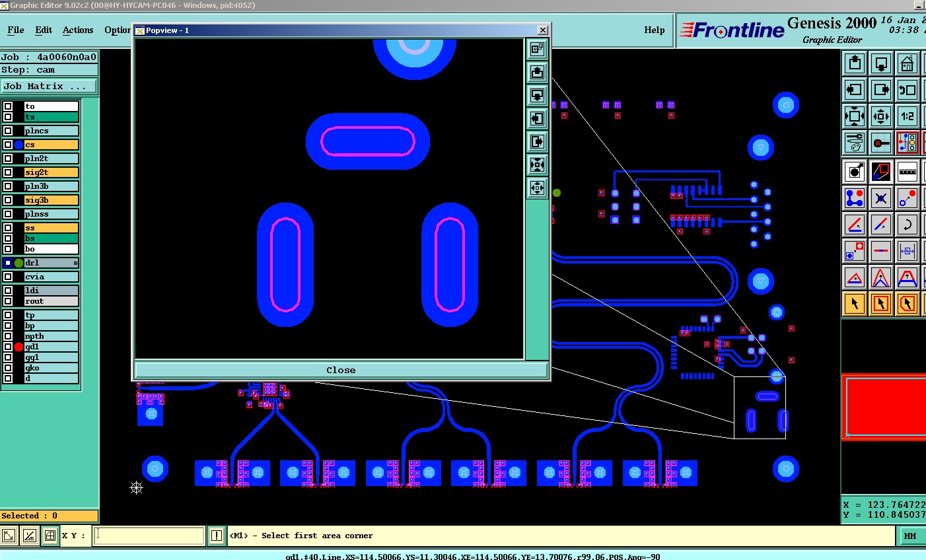Image resolution: width=926 pixels, height=560 pixels.
Task: Click the Job Matrix ... button
Action: click(49, 87)
